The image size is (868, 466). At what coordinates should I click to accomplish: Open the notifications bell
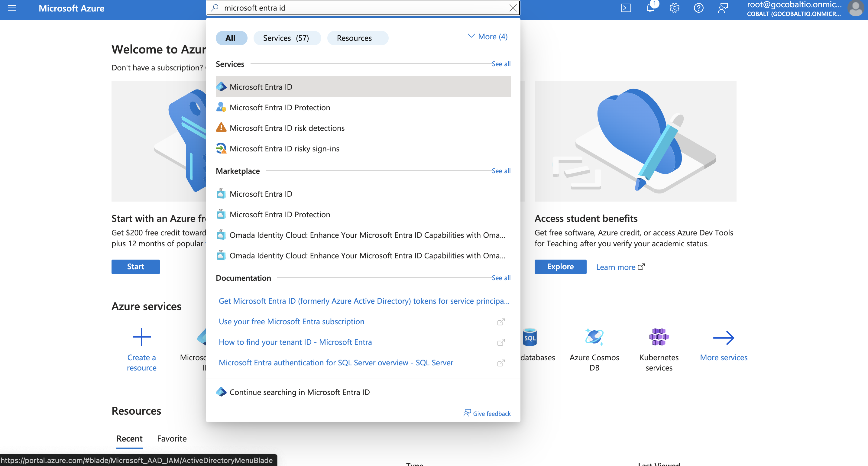[650, 8]
